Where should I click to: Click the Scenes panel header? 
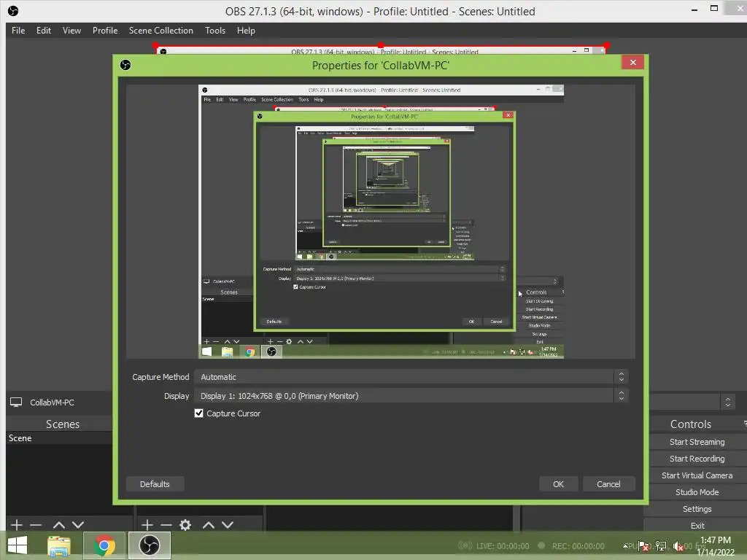[63, 424]
